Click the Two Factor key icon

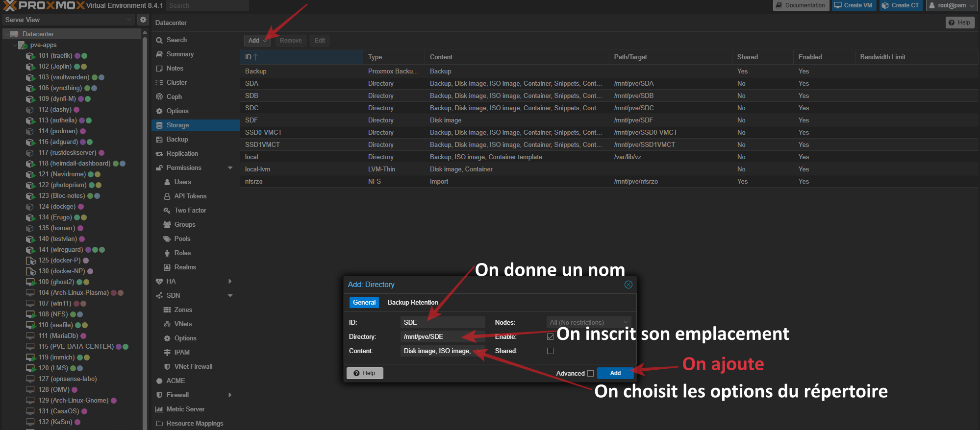pos(167,211)
